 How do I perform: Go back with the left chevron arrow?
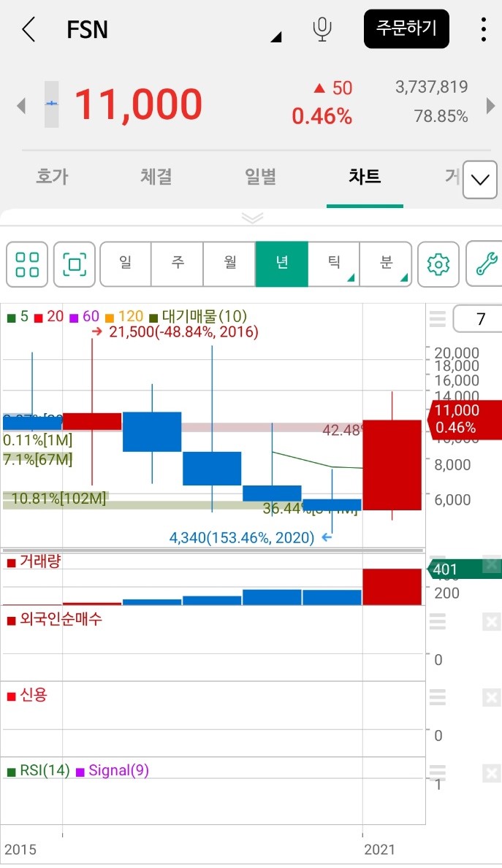pyautogui.click(x=28, y=28)
